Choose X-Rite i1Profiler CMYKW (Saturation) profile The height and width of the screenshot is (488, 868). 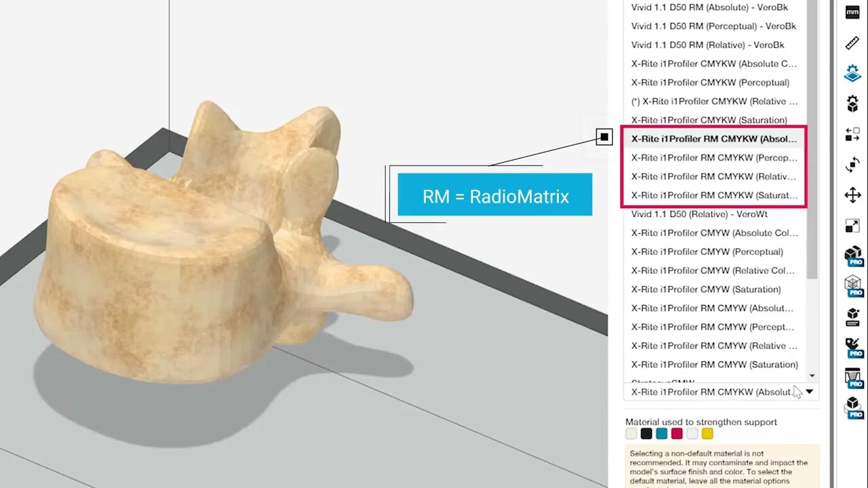(x=709, y=120)
